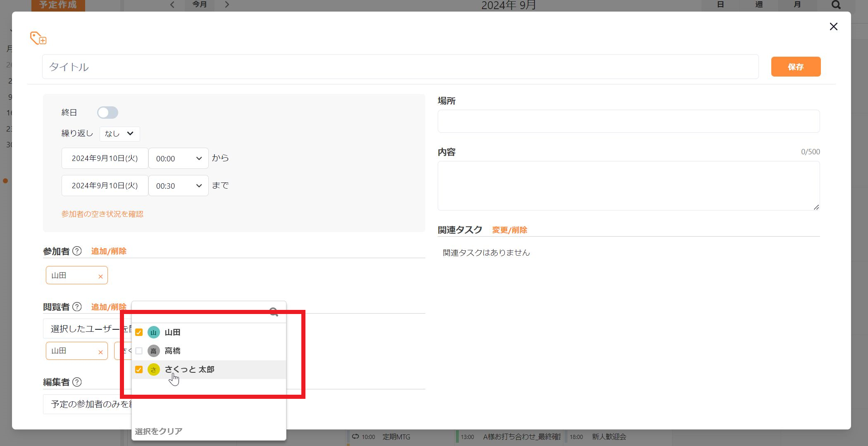Click the search magnifier in the viewer dropdown
868x446 pixels.
click(x=274, y=312)
